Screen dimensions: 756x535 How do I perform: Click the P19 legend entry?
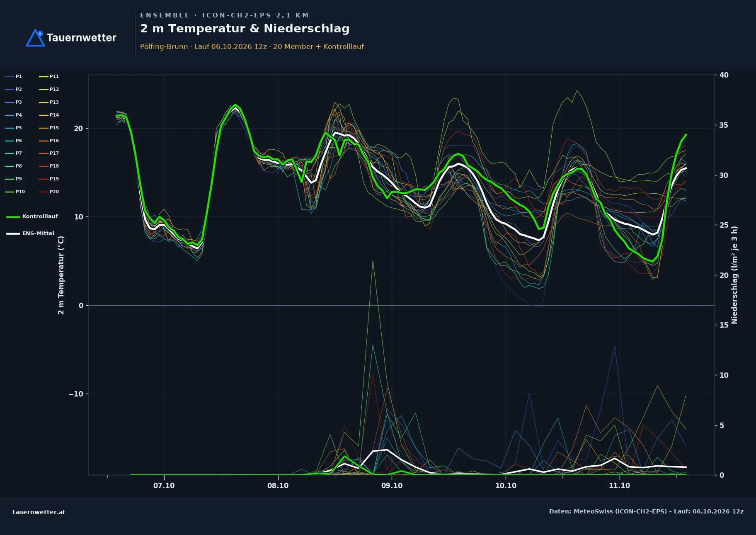tap(49, 179)
